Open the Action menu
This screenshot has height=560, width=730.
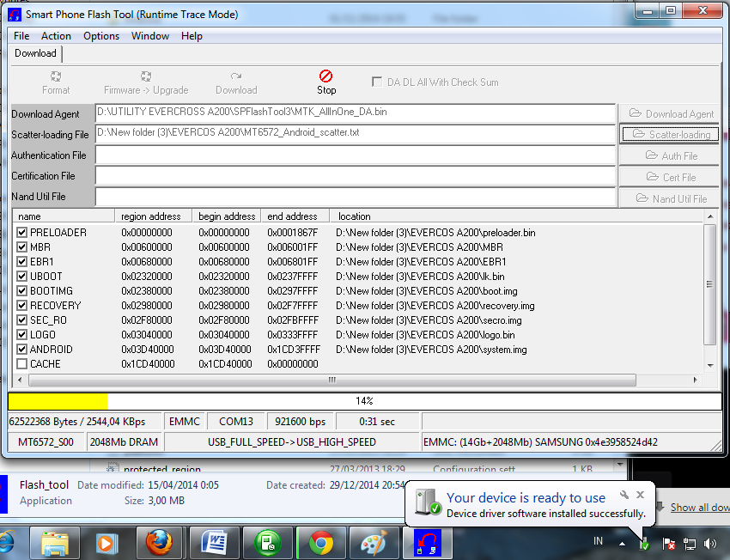(x=56, y=36)
